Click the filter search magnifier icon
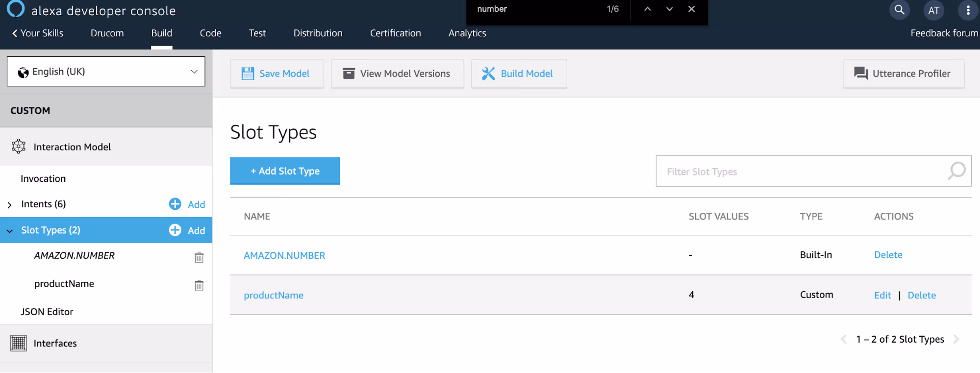Viewport: 980px width, 373px height. pyautogui.click(x=956, y=171)
